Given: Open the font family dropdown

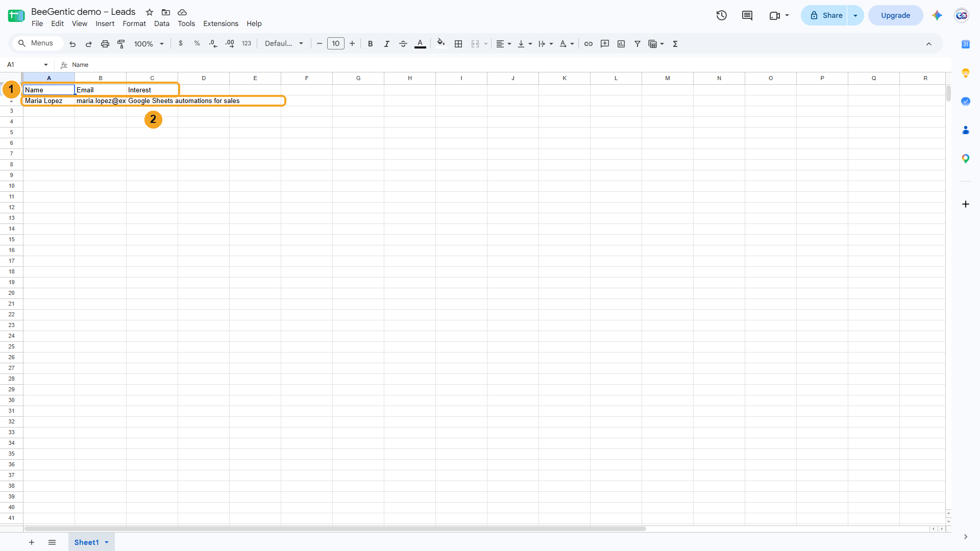Looking at the screenshot, I should pos(284,44).
